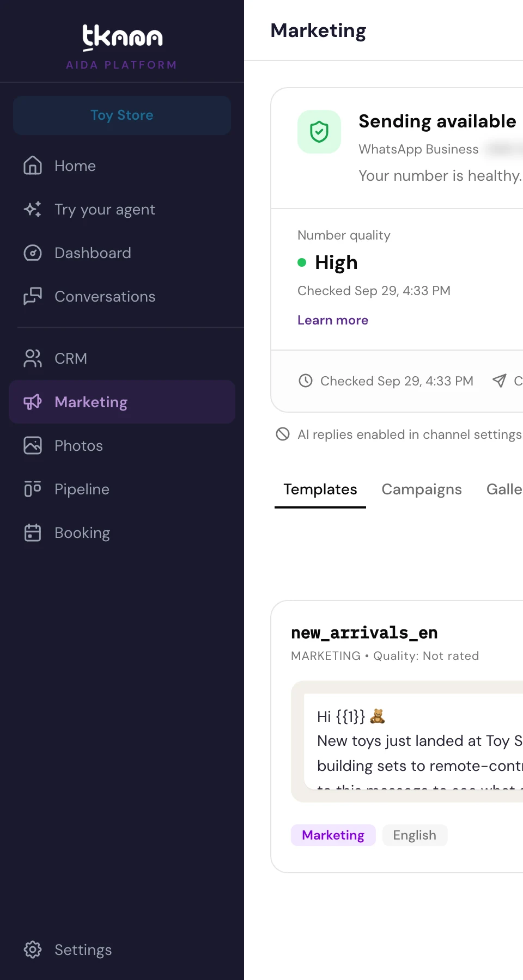Click the 'High' number quality value
523x980 pixels.
pyautogui.click(x=336, y=262)
